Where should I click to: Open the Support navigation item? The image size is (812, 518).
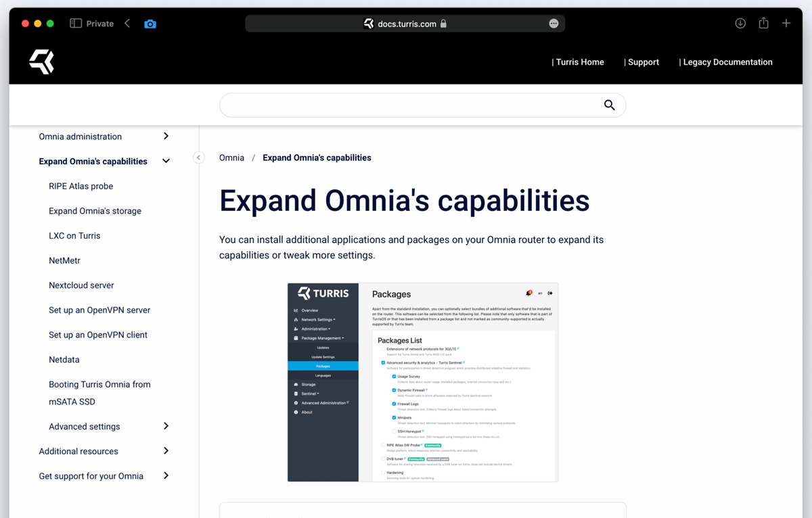coord(642,62)
